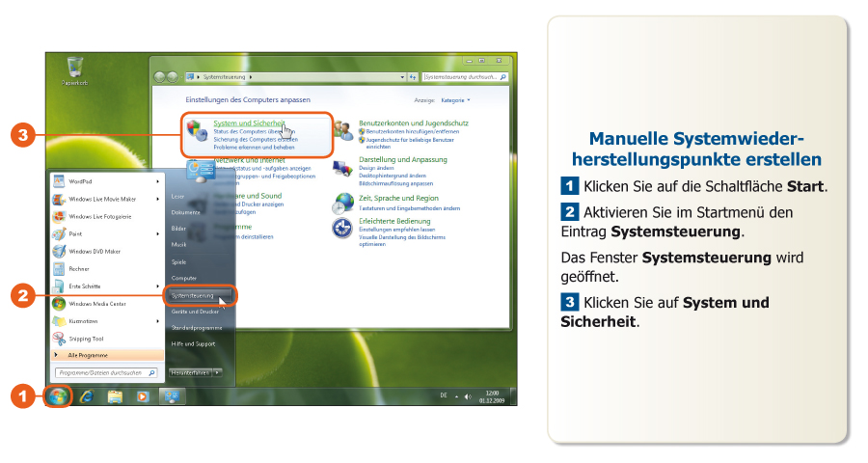Click the Zeit, Sprache und Region globe icon
The width and height of the screenshot is (868, 463).
[342, 204]
